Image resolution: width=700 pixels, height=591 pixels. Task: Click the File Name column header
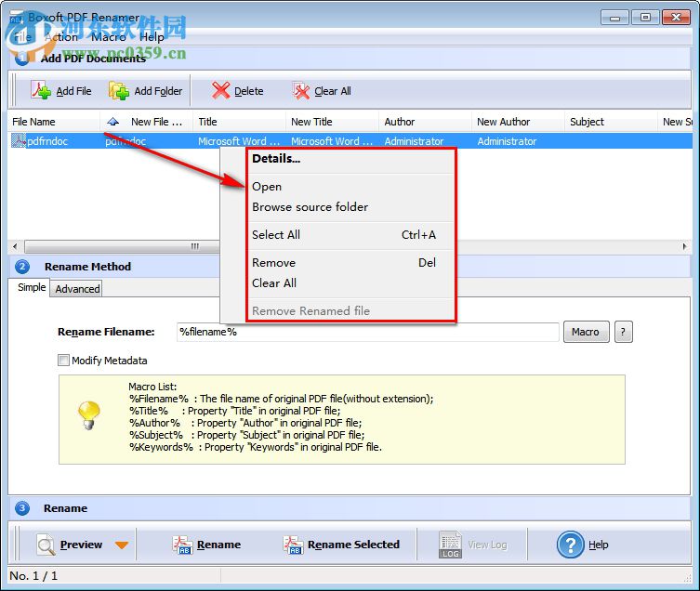[x=54, y=122]
